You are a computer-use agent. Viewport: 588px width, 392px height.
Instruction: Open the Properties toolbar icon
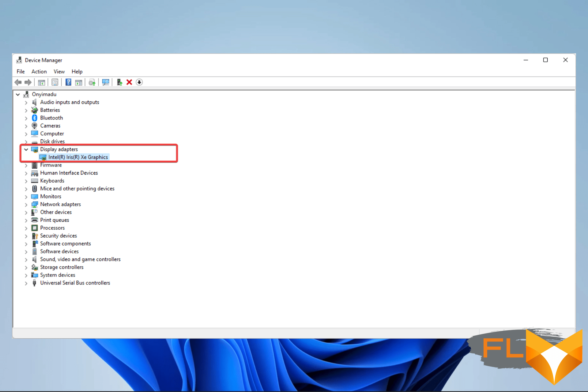click(55, 82)
